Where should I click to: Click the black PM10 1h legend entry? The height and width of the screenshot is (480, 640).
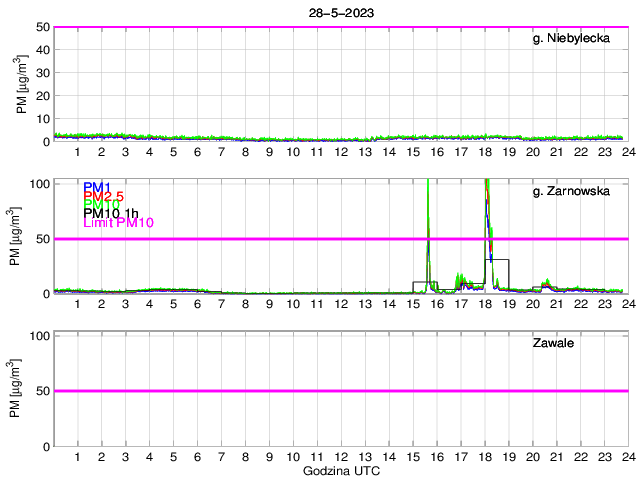click(x=111, y=213)
